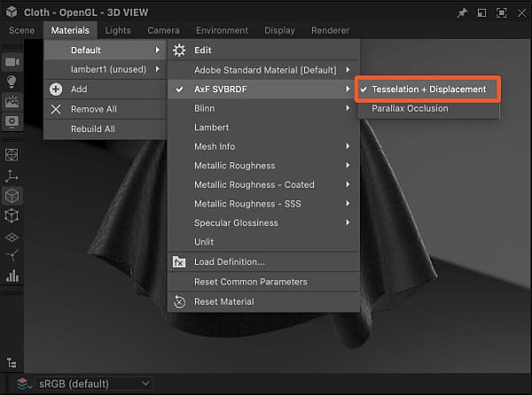Expand the lambert1 (unused) submenu arrow
Screen dimensions: 532x395
(158, 69)
